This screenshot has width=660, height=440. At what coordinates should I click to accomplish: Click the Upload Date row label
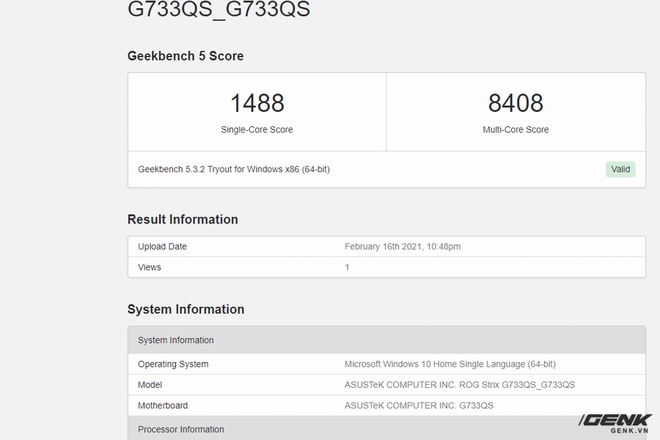point(162,247)
